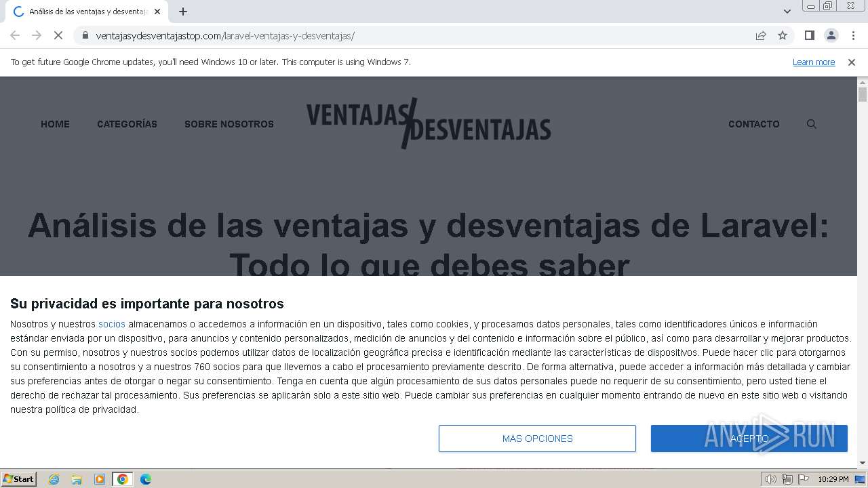Open the Learn more link

814,62
